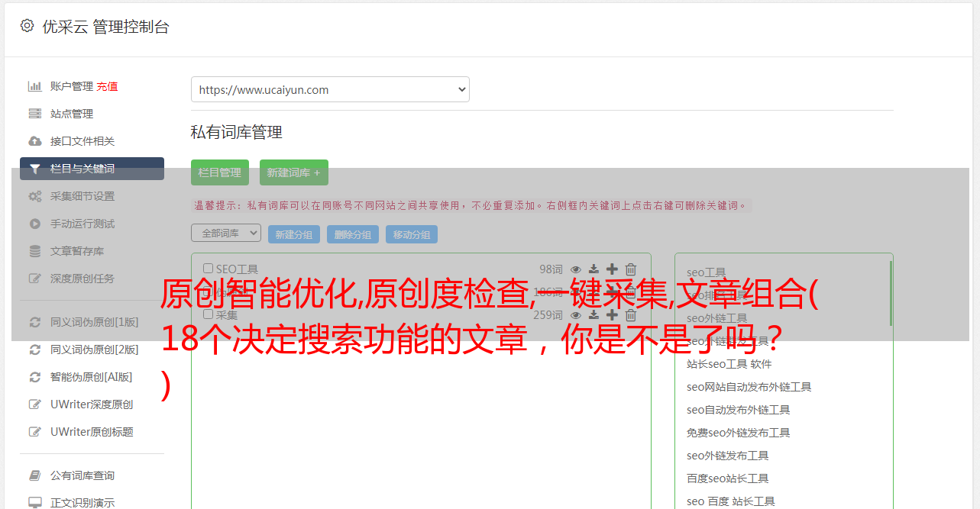
Task: Select the keyword seo自动发布外链工具
Action: click(738, 410)
